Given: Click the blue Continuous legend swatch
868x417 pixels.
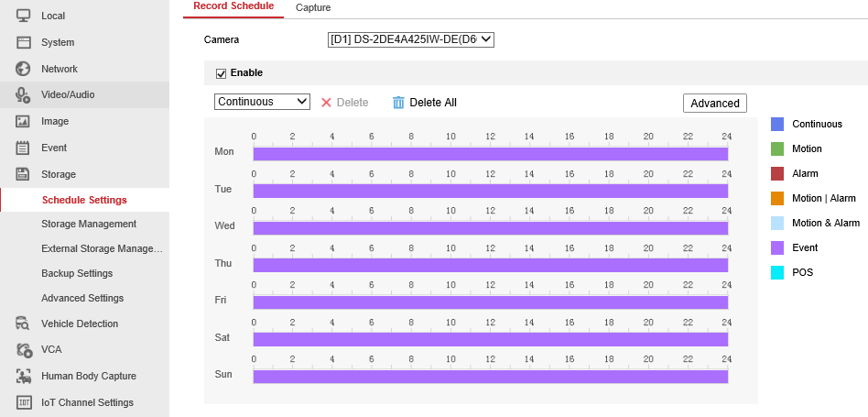Looking at the screenshot, I should pyautogui.click(x=777, y=124).
